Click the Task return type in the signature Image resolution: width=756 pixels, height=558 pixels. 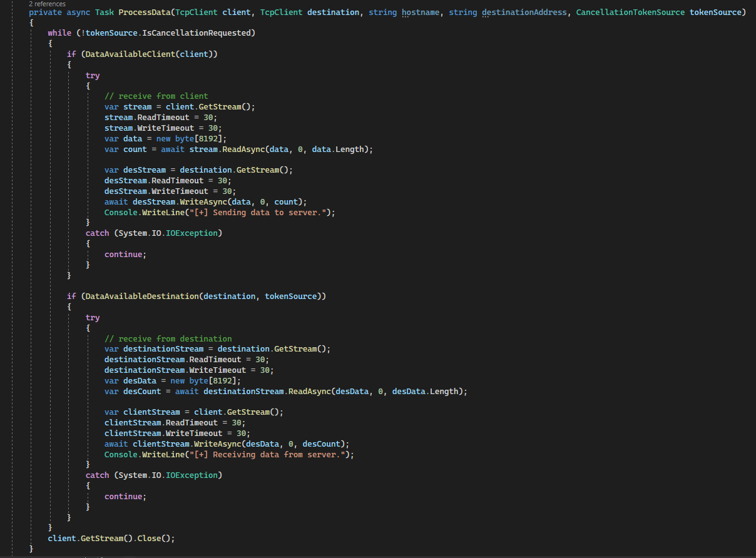(x=104, y=13)
